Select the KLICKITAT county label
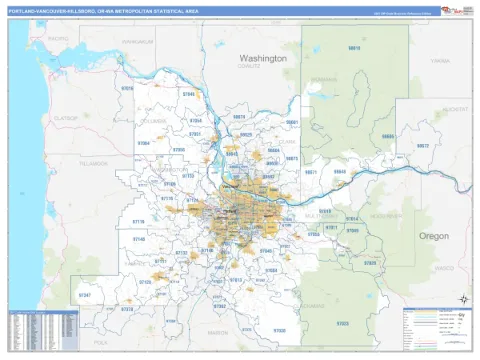 455,109
